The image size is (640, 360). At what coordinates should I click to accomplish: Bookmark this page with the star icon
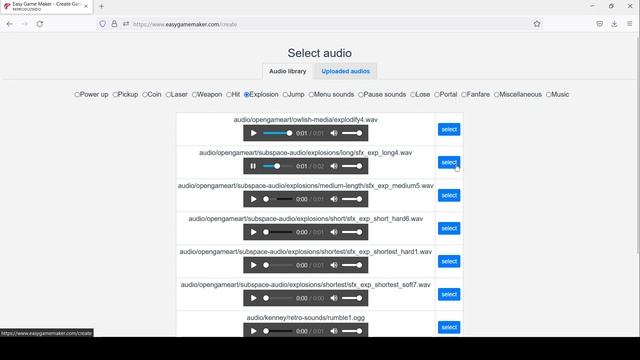coord(537,24)
